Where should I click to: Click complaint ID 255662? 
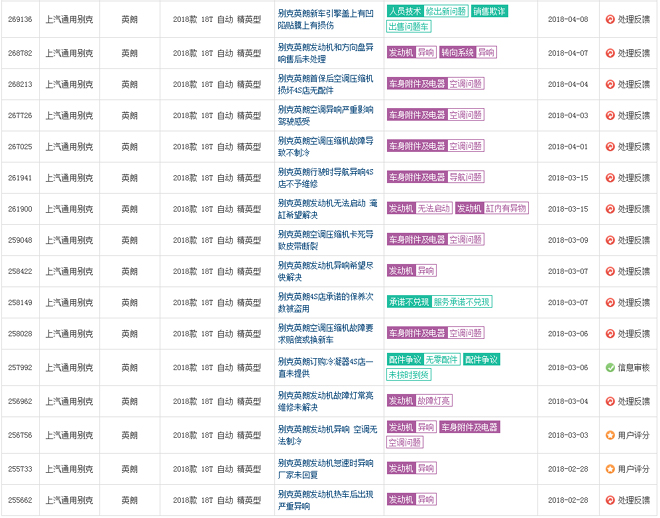pos(20,500)
